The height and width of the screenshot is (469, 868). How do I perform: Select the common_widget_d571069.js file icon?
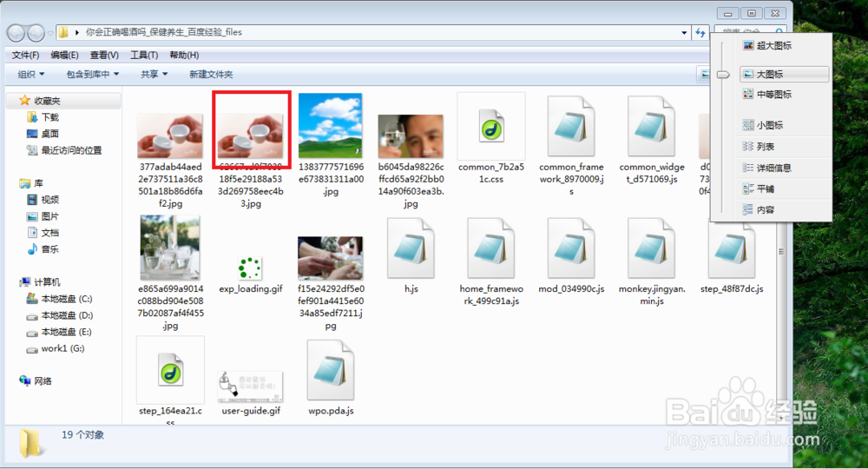point(652,126)
